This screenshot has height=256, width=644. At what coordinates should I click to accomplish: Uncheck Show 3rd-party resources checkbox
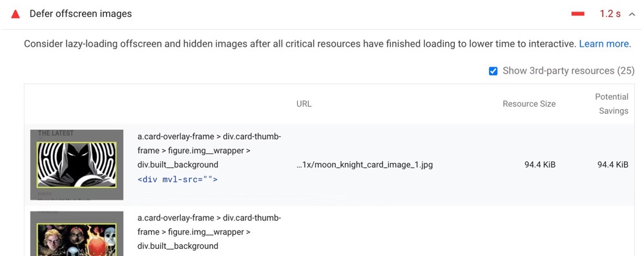493,71
